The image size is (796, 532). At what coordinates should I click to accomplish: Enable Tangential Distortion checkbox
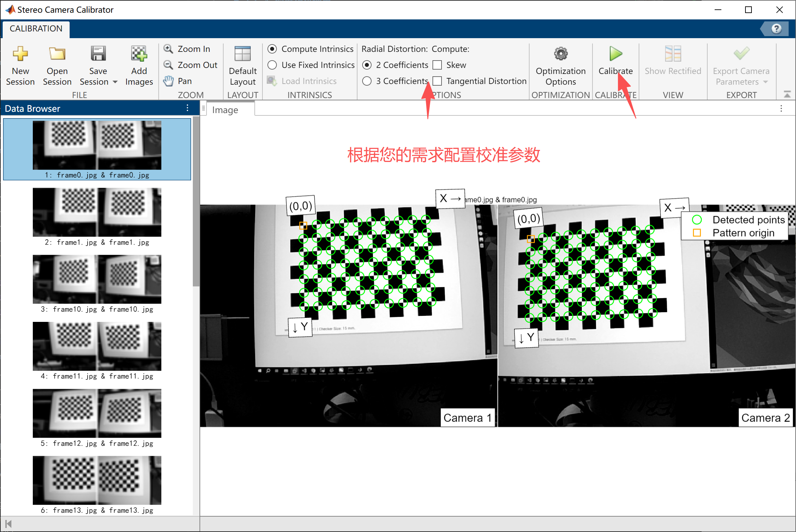click(437, 81)
